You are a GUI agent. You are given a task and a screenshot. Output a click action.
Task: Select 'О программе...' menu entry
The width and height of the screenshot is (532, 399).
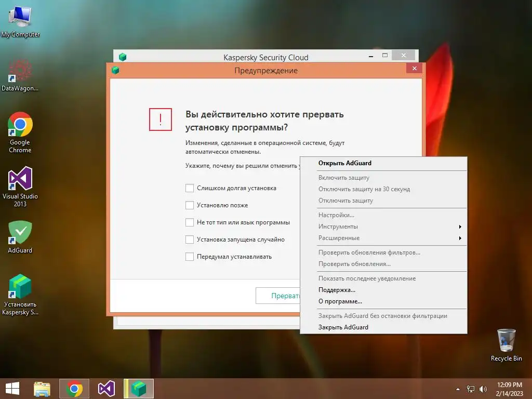(x=383, y=301)
